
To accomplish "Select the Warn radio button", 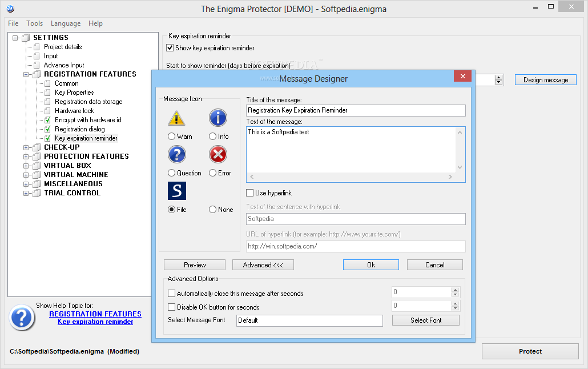I will (171, 137).
